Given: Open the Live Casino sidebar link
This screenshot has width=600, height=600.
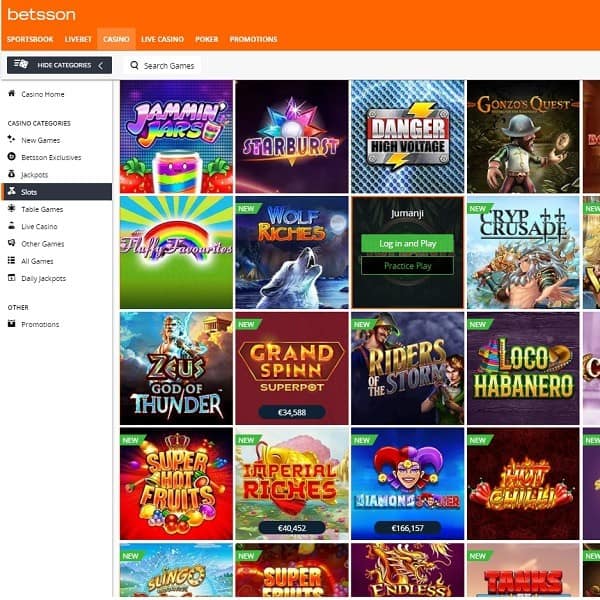Looking at the screenshot, I should pyautogui.click(x=39, y=227).
